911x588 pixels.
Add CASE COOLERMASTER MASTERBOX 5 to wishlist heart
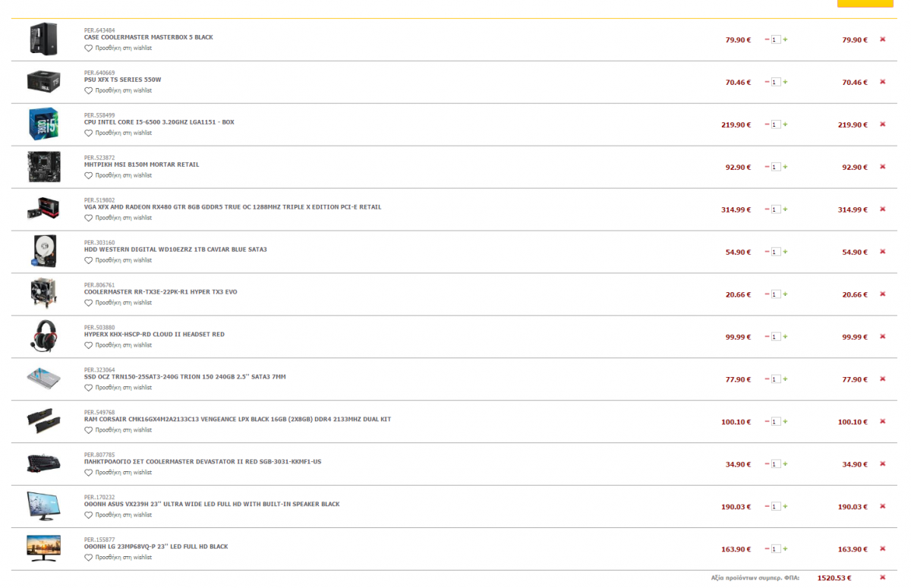pos(88,48)
